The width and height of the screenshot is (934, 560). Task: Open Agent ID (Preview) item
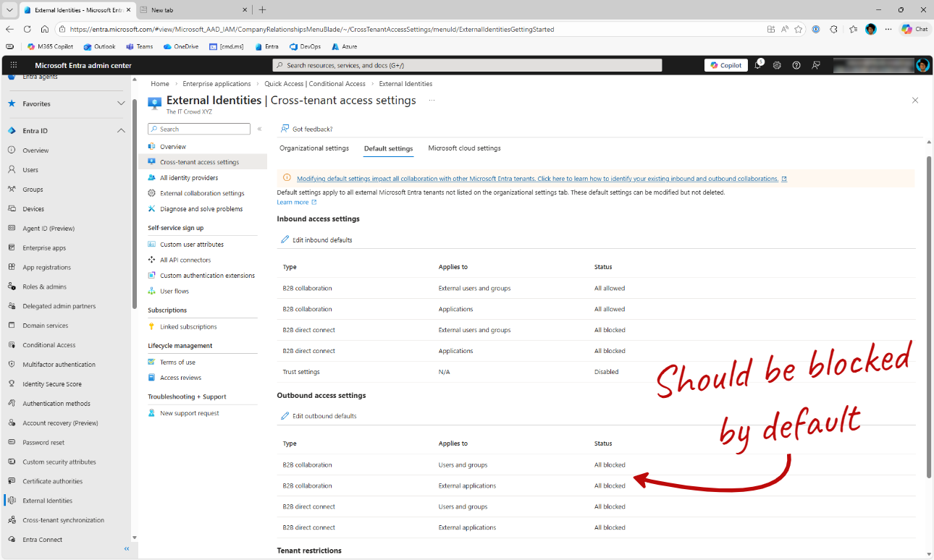(x=49, y=229)
